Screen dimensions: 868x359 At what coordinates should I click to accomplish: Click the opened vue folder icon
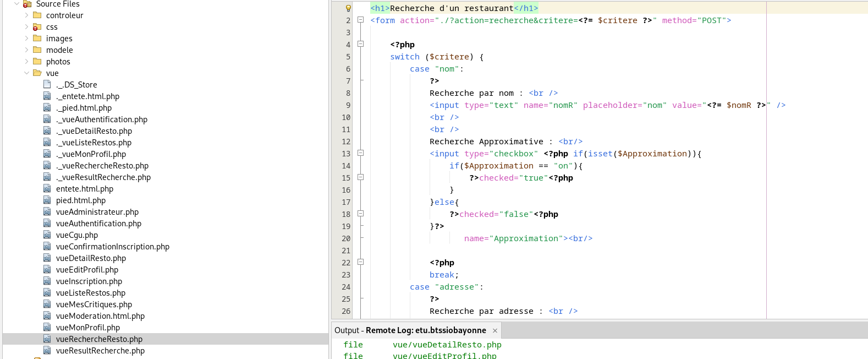click(x=37, y=73)
